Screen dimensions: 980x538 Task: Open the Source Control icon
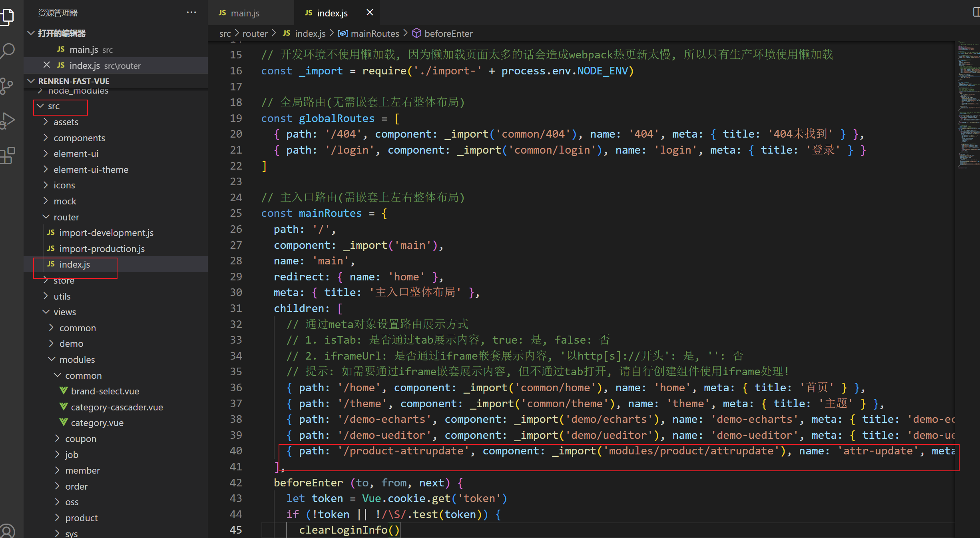coord(7,86)
